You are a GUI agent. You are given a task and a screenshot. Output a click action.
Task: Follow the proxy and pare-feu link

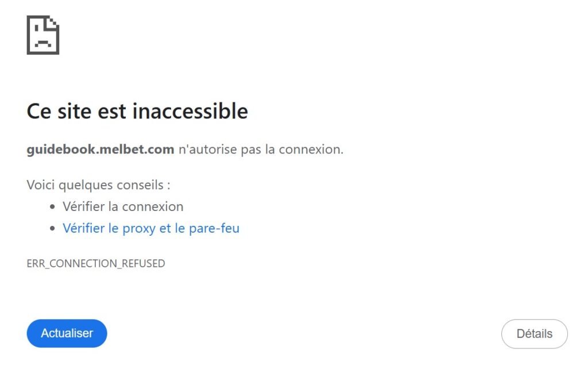(x=151, y=228)
